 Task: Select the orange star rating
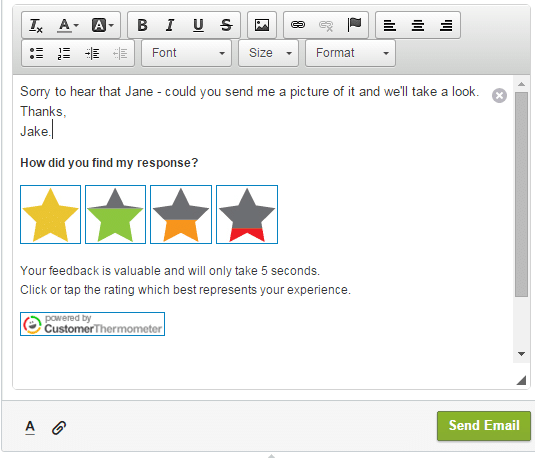click(x=181, y=215)
